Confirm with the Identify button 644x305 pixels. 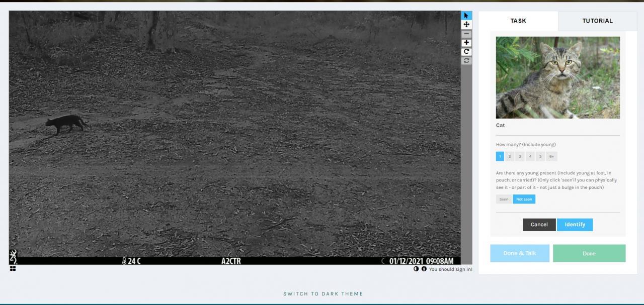point(575,225)
